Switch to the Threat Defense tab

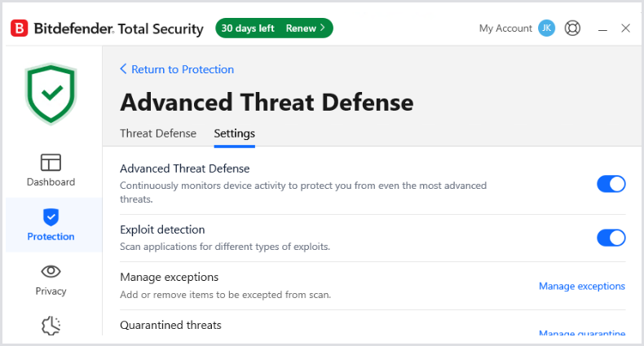tap(158, 134)
